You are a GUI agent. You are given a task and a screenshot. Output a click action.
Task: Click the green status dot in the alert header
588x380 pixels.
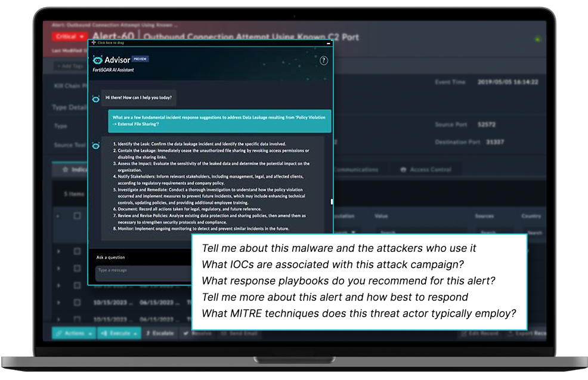point(538,39)
